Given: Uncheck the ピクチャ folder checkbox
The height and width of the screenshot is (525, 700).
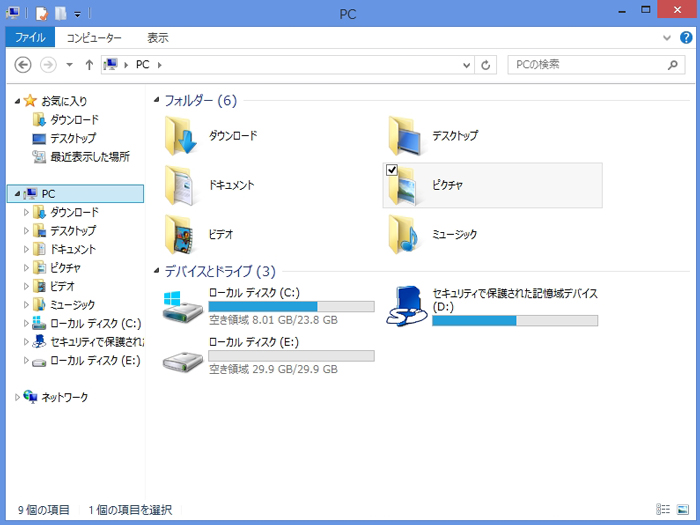Looking at the screenshot, I should [x=392, y=170].
